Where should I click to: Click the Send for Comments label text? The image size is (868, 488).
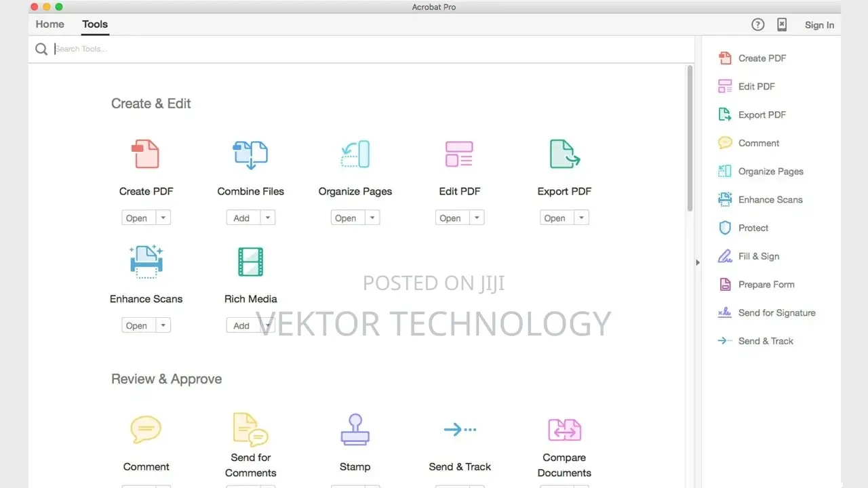(x=250, y=465)
